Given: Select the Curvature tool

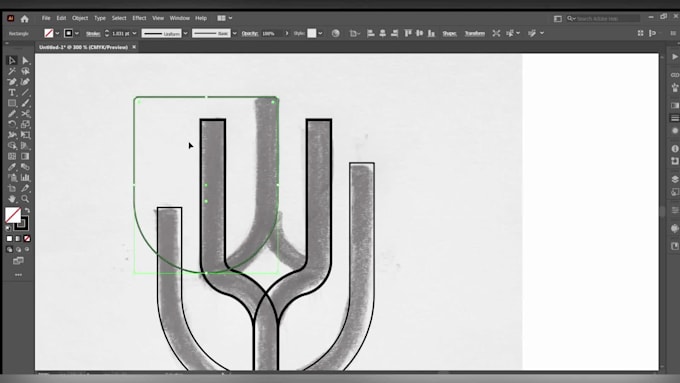Looking at the screenshot, I should tap(25, 82).
